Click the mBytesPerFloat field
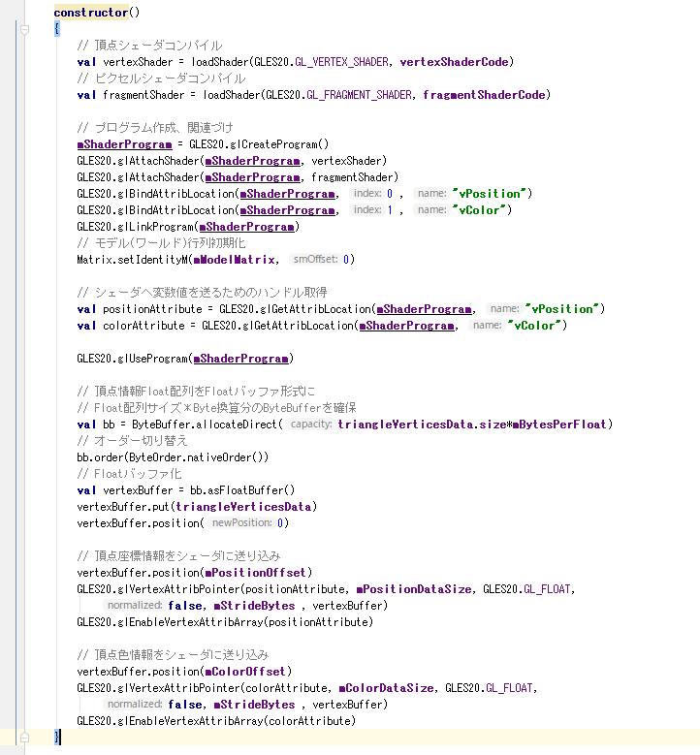Viewport: 700px width, 755px height. 559,425
